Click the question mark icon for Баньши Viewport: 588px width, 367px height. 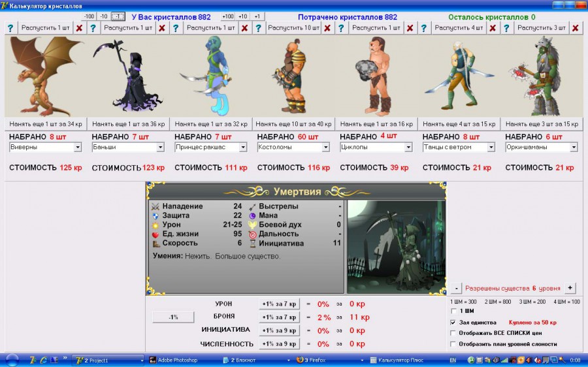[93, 28]
